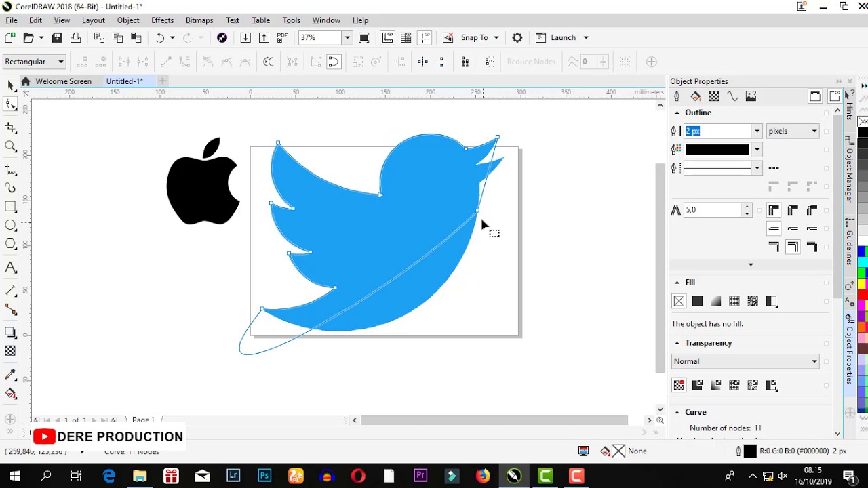This screenshot has width=868, height=488.
Task: Open the pixels unit dropdown
Action: pyautogui.click(x=793, y=131)
